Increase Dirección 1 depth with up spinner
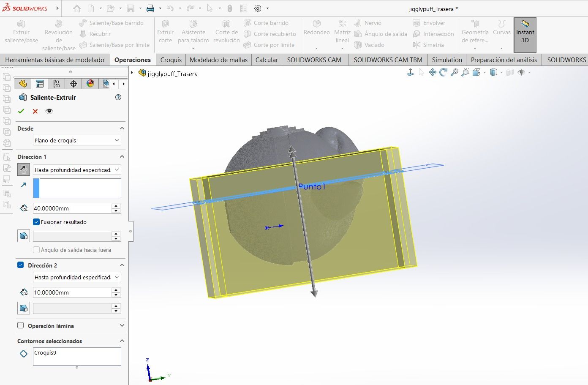The image size is (588, 385). click(116, 206)
